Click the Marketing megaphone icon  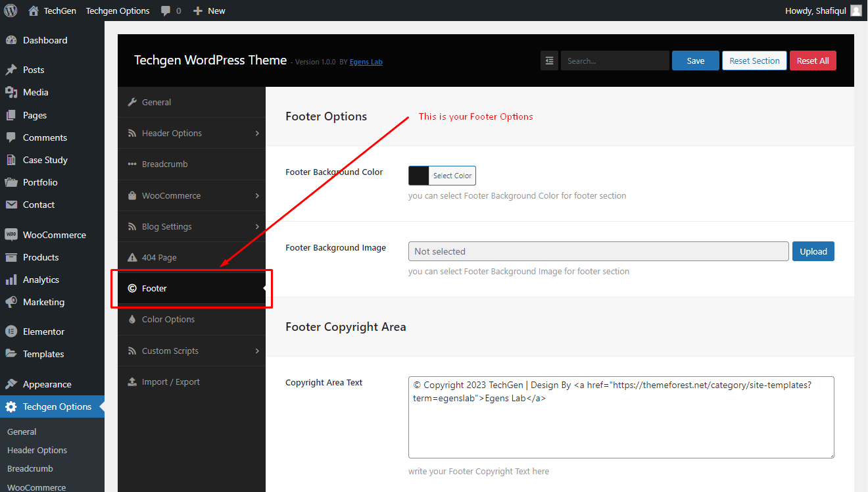tap(11, 302)
